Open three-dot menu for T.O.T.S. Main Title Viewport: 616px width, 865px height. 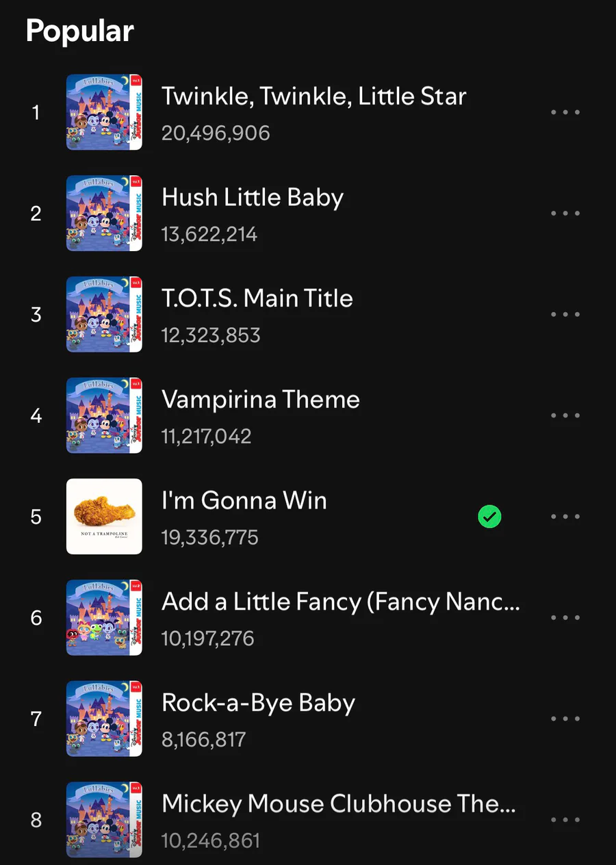[x=565, y=315]
